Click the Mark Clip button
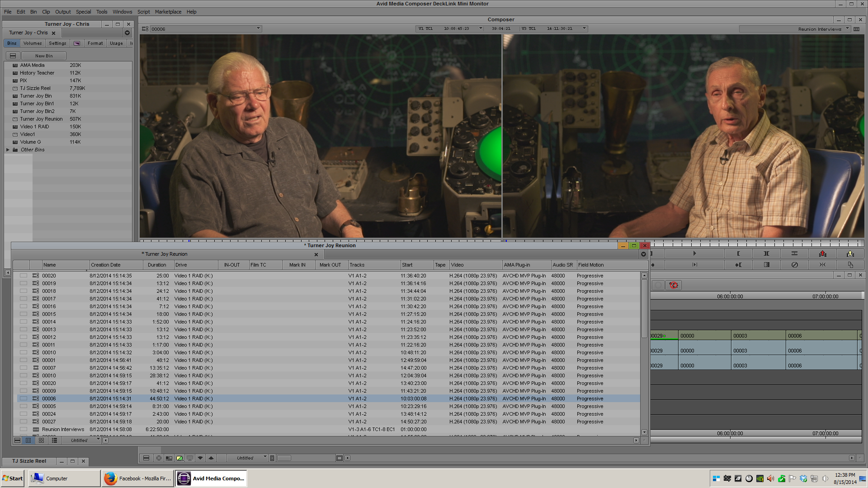Viewport: 868px width, 488px height. click(x=766, y=253)
